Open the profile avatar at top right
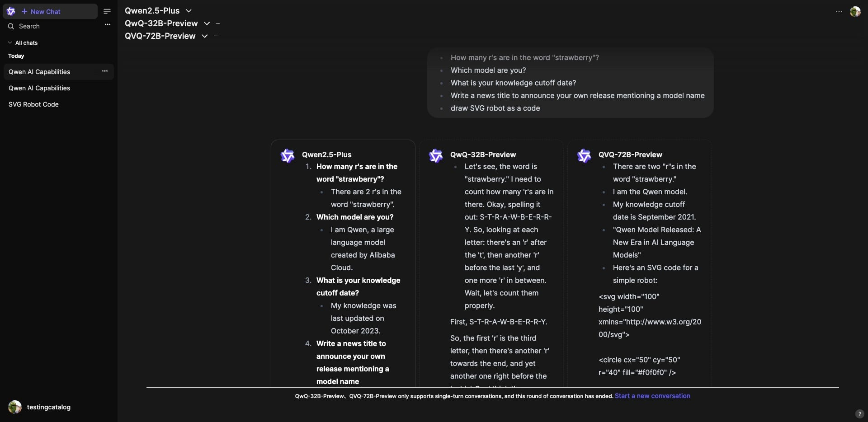Viewport: 868px width, 422px height. (855, 12)
